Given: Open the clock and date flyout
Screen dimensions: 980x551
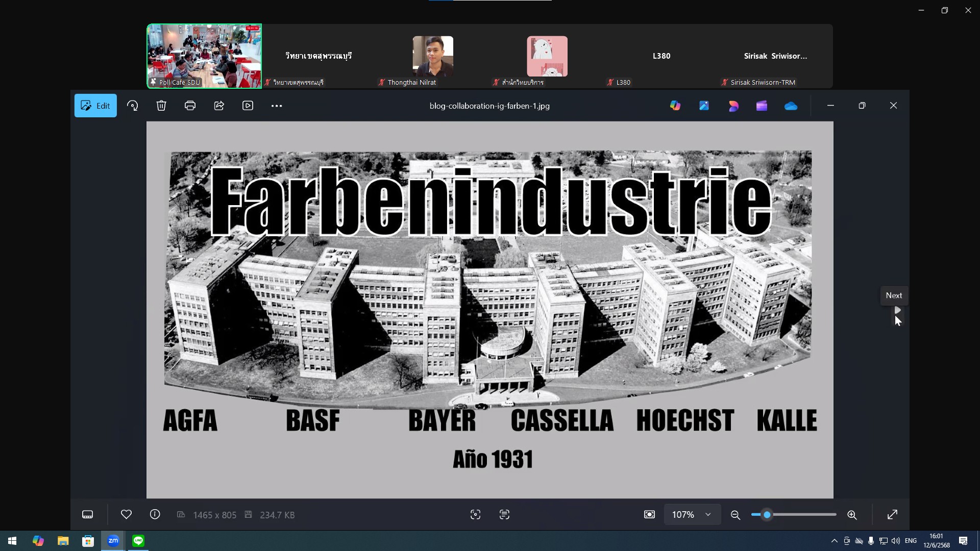Looking at the screenshot, I should pyautogui.click(x=937, y=541).
